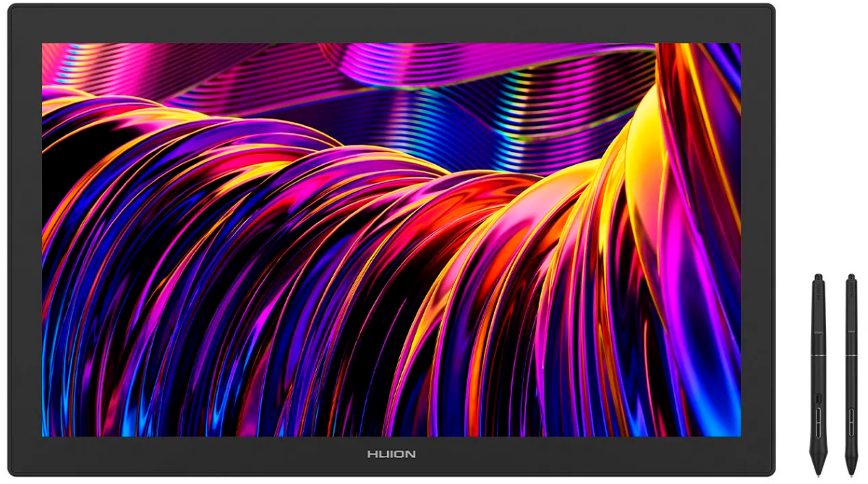Click the tablet's top bezel
The width and height of the screenshot is (868, 484).
pyautogui.click(x=391, y=23)
